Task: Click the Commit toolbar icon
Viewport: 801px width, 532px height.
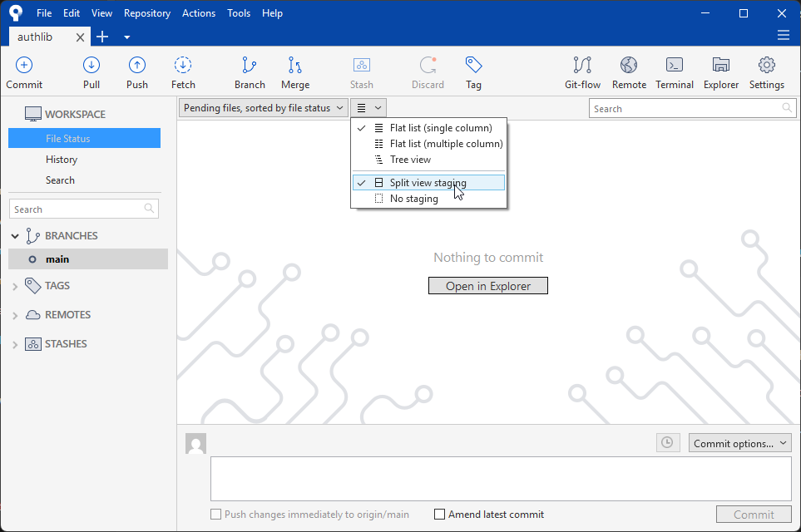Action: [x=24, y=66]
